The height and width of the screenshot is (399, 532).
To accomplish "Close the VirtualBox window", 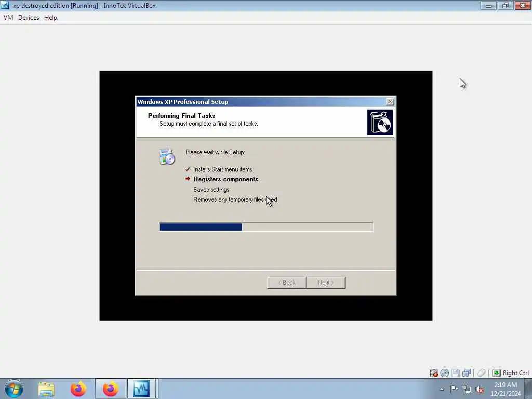I will 523,5.
